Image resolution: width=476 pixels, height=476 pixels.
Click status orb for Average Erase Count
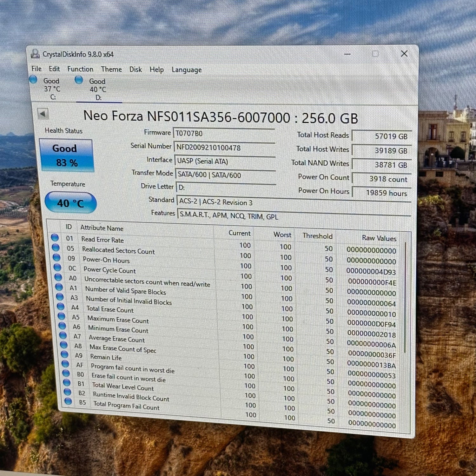click(x=63, y=335)
